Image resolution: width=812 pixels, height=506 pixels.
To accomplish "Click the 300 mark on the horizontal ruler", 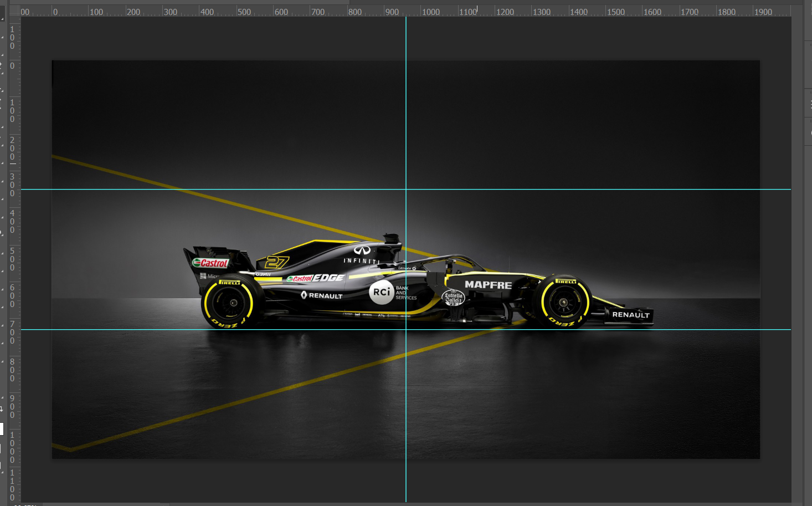I will [x=171, y=12].
